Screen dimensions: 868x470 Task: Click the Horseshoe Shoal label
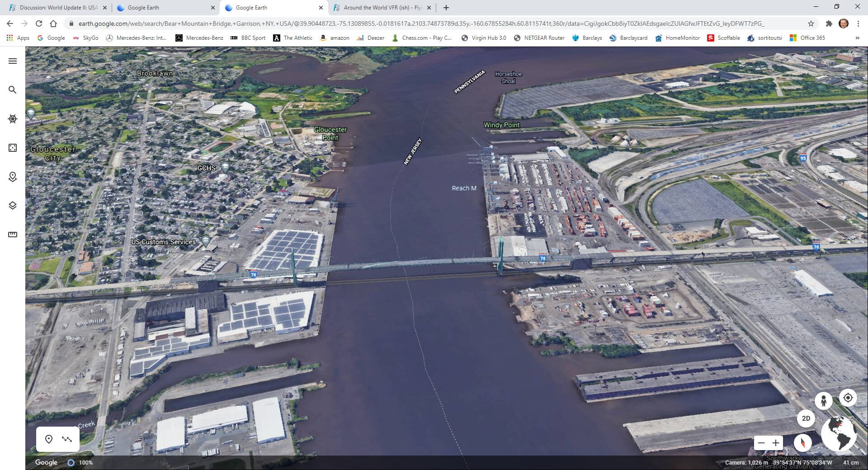pos(508,77)
